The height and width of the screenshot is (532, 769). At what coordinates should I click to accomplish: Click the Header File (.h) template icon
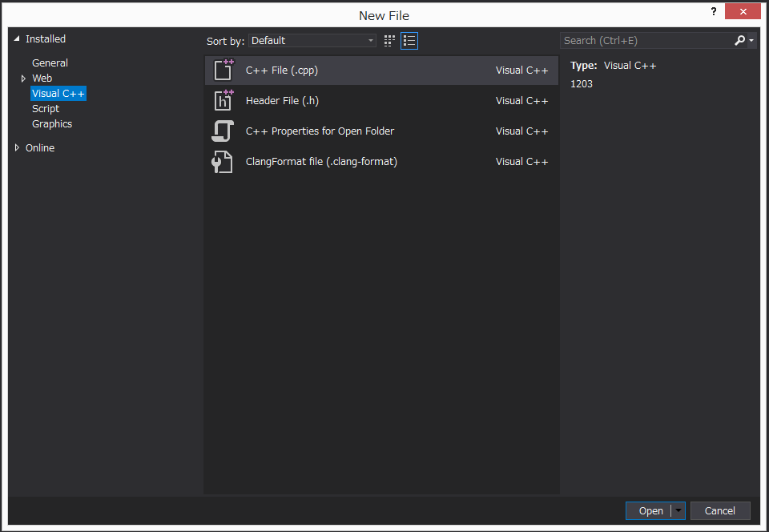pyautogui.click(x=223, y=100)
